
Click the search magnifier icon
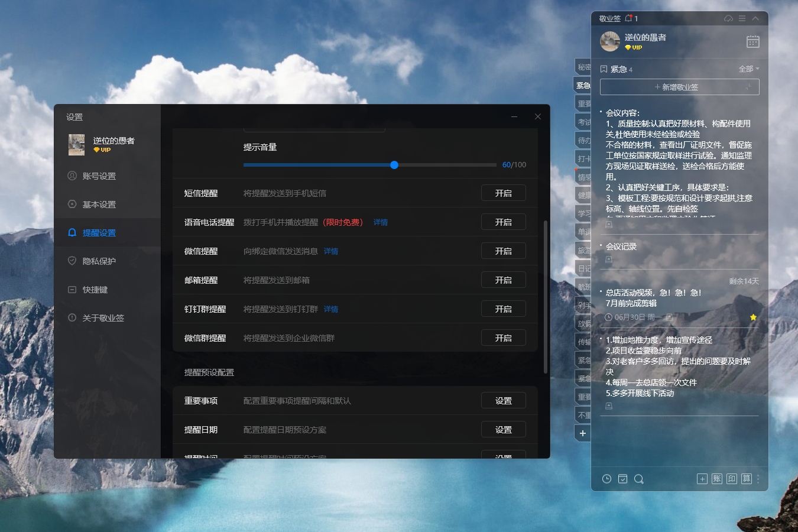coord(639,479)
